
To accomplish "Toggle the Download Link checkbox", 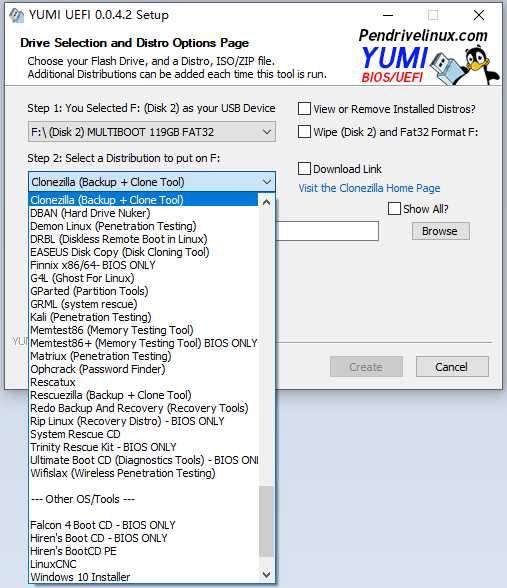I will click(x=304, y=169).
